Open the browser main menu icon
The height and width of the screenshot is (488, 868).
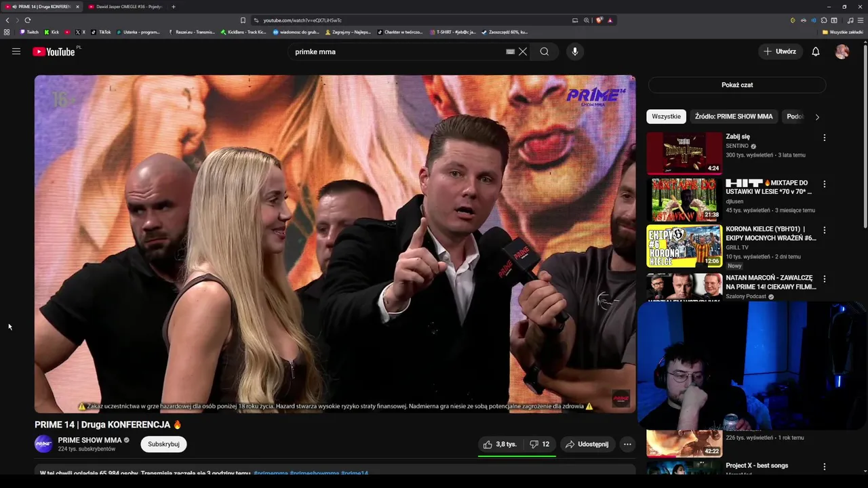click(x=861, y=20)
